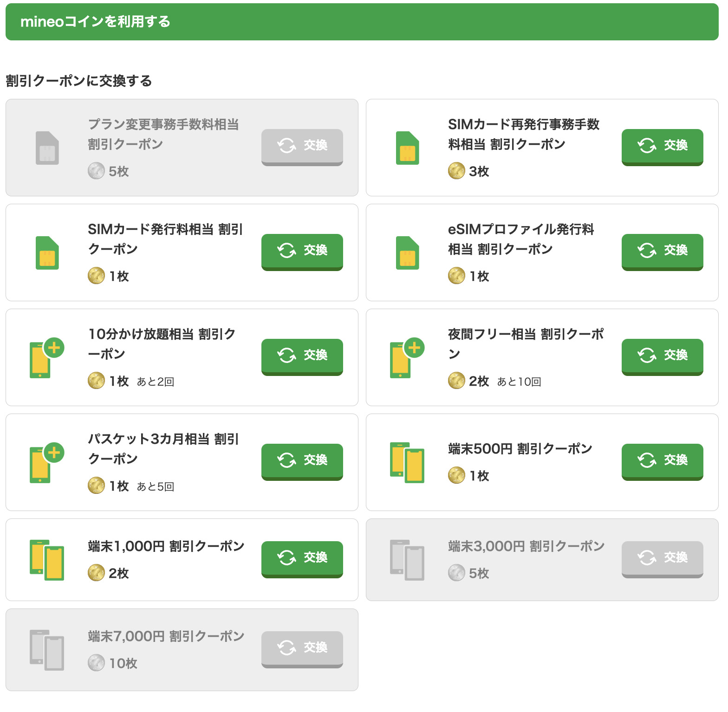
Task: Click the SIM card icon for SIMカード発行料 coupon
Action: [47, 253]
